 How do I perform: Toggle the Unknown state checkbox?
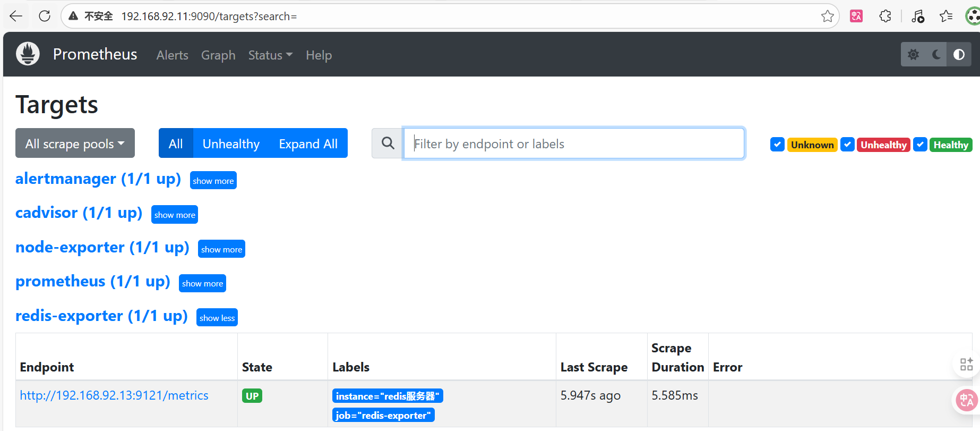(x=777, y=145)
